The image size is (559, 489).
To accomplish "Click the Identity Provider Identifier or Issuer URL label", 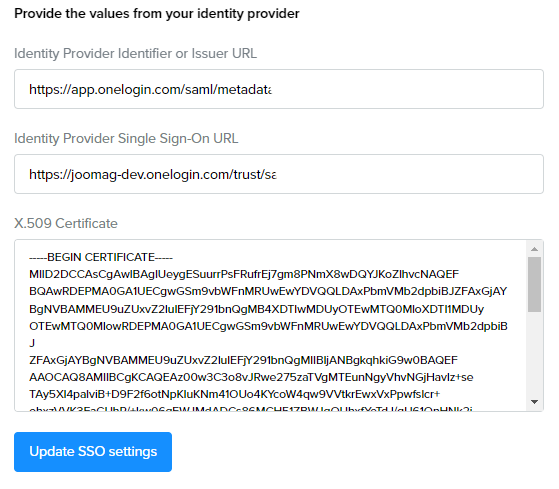I will click(x=135, y=53).
